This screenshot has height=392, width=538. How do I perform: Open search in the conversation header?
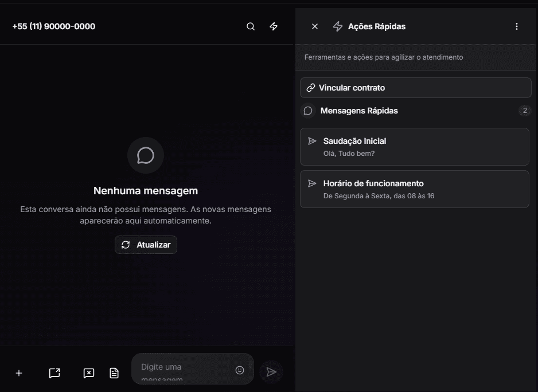pos(251,26)
